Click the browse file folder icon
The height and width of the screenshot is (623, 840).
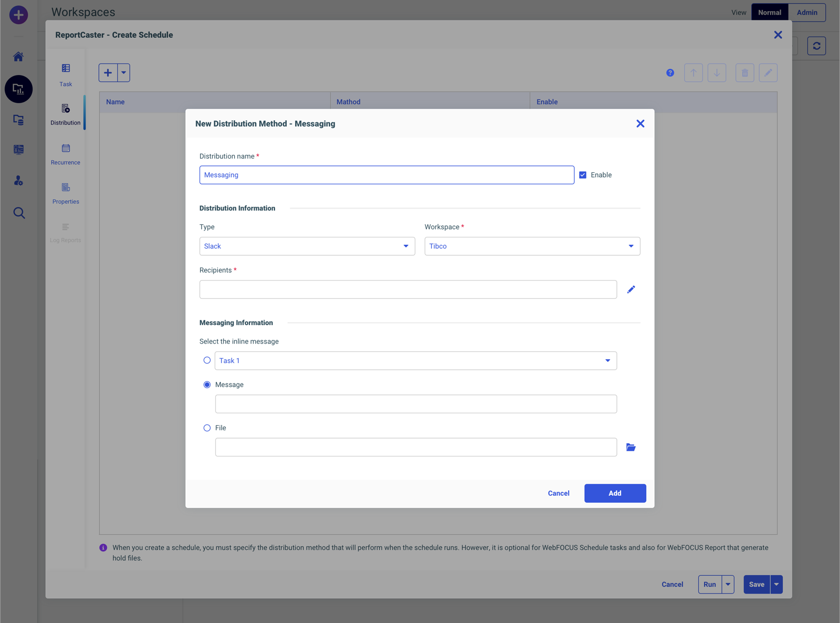631,447
